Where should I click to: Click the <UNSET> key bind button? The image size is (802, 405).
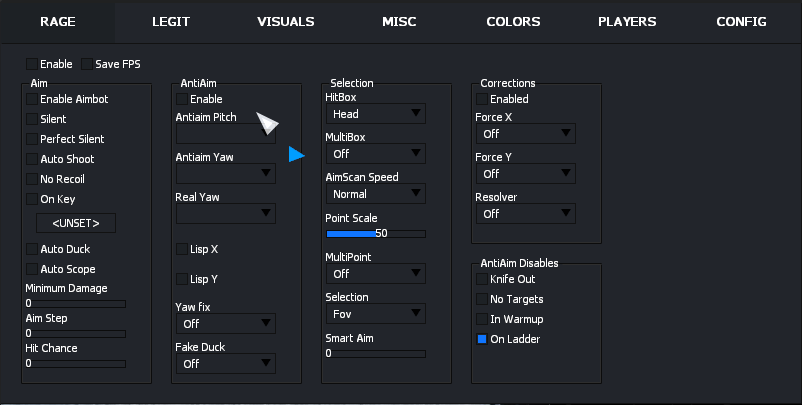(x=75, y=223)
